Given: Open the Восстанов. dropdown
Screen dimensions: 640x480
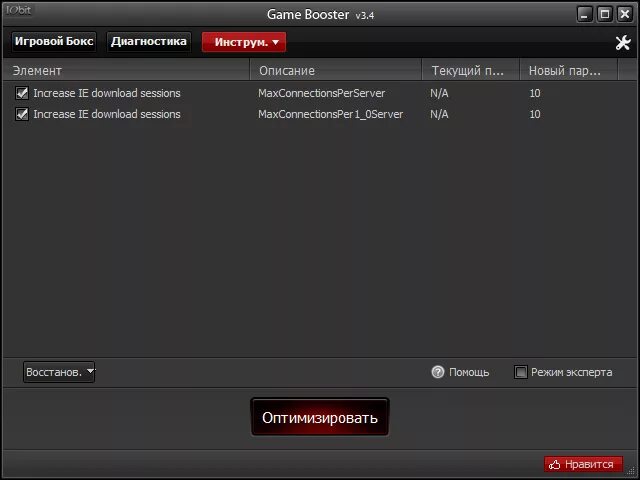Looking at the screenshot, I should click(59, 372).
